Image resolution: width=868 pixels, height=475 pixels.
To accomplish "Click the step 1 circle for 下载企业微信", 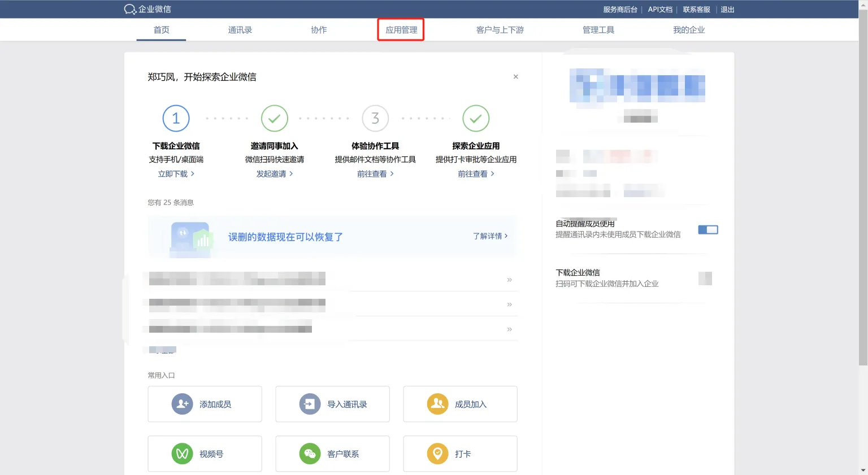I will (176, 118).
